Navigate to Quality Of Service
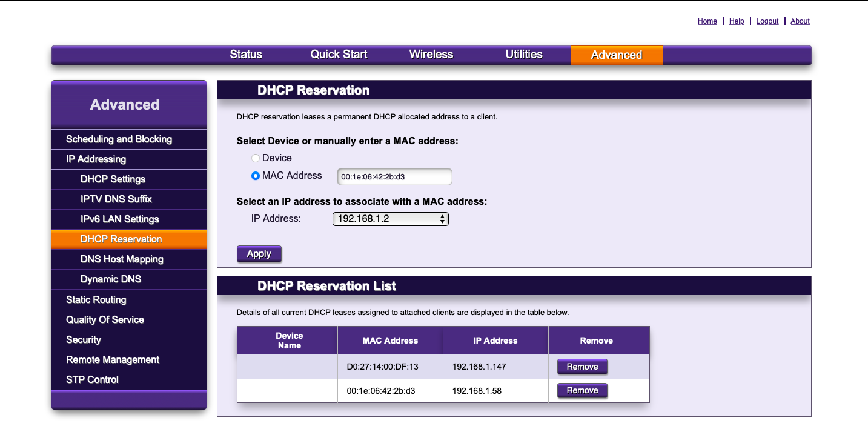The height and width of the screenshot is (429, 868). (x=105, y=320)
